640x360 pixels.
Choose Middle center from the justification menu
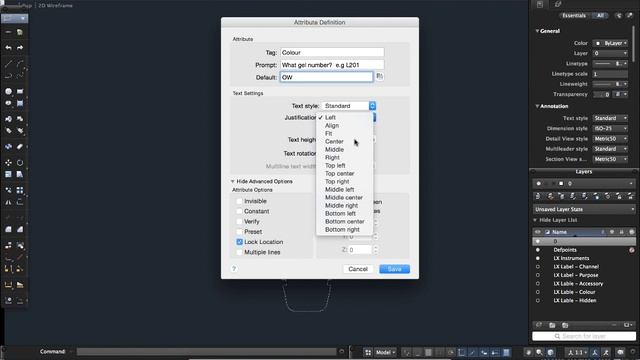344,198
